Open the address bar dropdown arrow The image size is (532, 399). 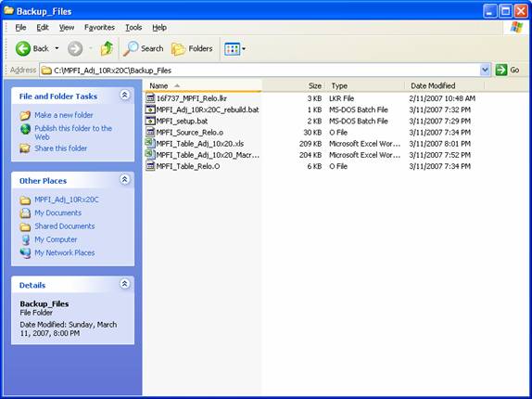click(485, 70)
